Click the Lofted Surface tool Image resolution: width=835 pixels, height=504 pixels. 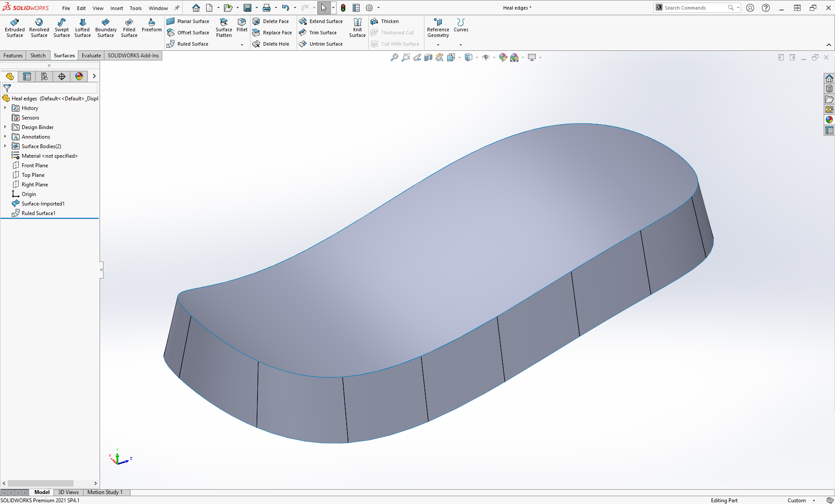coord(82,28)
